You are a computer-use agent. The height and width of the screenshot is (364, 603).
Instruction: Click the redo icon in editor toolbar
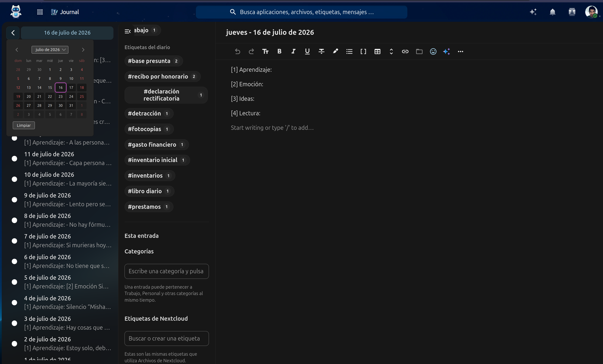(251, 51)
